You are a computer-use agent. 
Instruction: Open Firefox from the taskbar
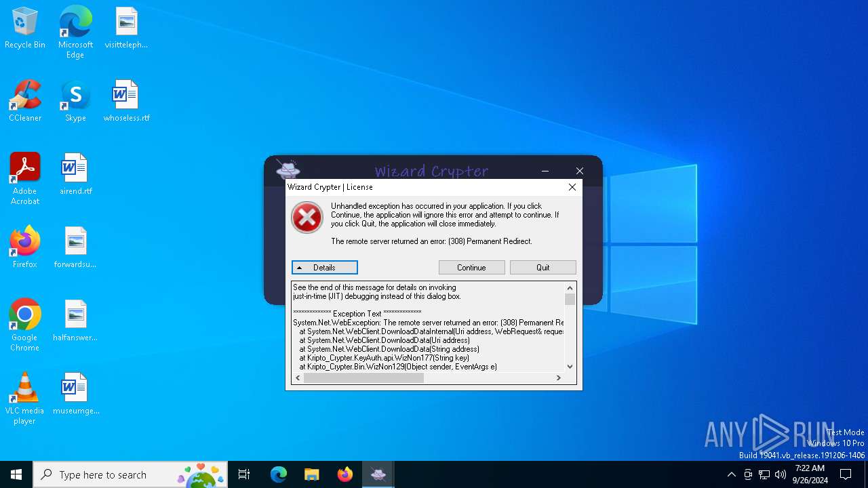pos(344,474)
